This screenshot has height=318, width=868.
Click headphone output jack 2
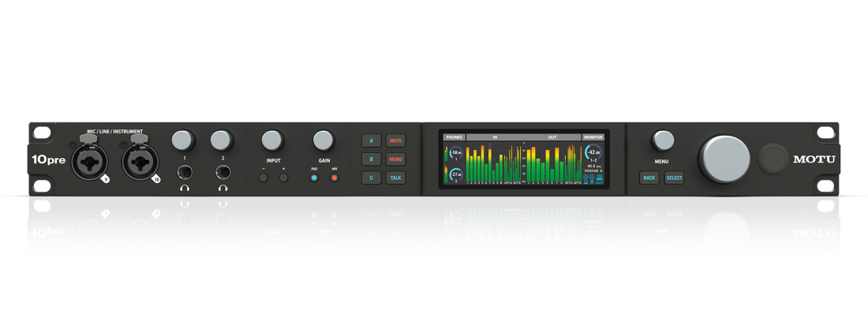[x=223, y=171]
